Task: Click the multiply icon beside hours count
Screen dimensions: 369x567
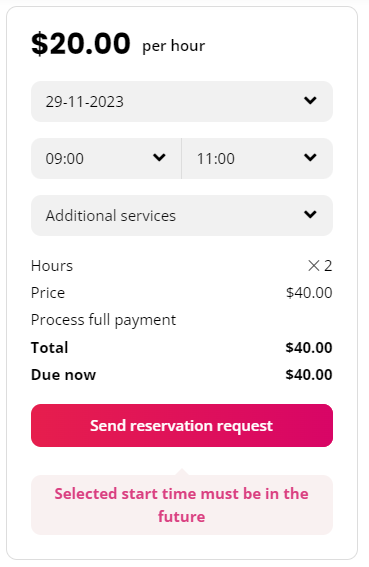Action: coord(314,266)
